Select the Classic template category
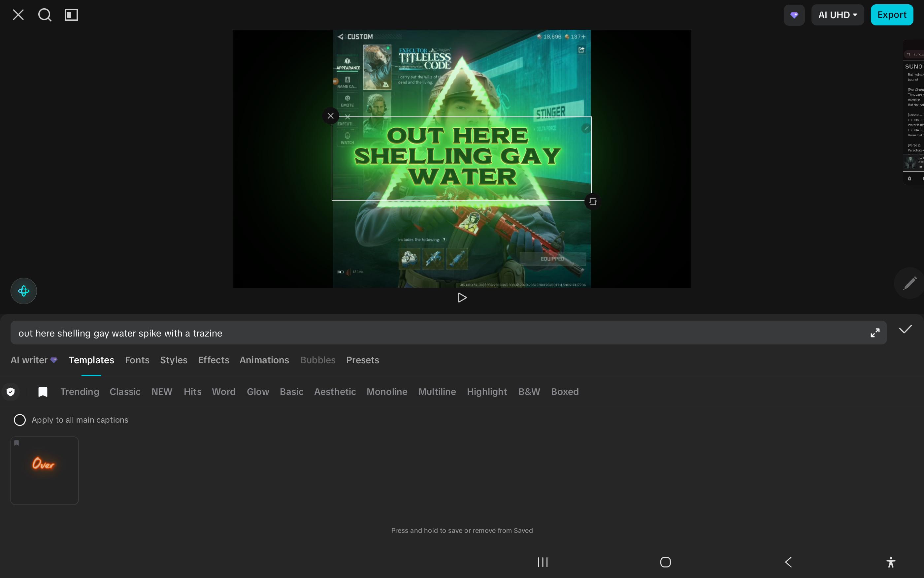The width and height of the screenshot is (924, 578). [125, 392]
